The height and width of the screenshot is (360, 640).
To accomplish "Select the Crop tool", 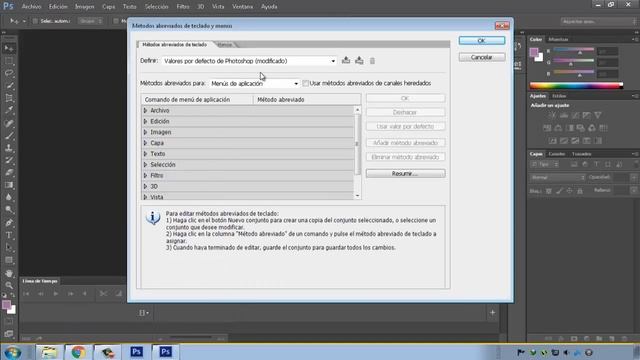I will point(9,98).
